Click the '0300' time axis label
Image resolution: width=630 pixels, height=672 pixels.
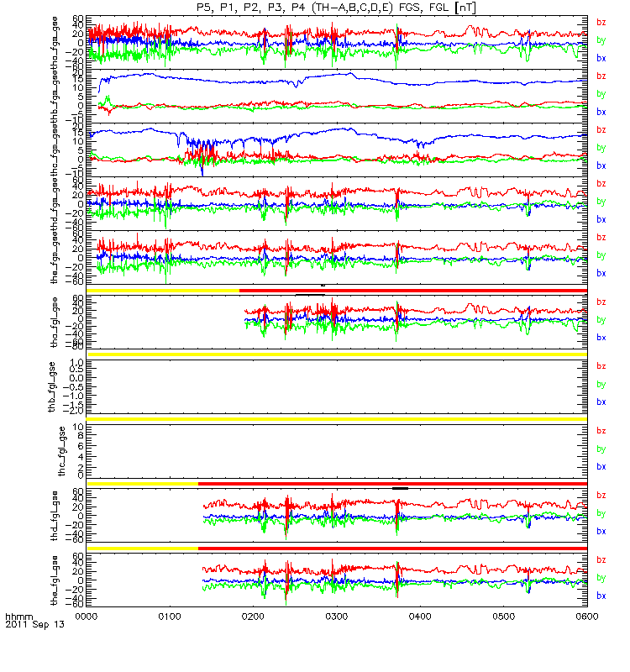(x=337, y=617)
